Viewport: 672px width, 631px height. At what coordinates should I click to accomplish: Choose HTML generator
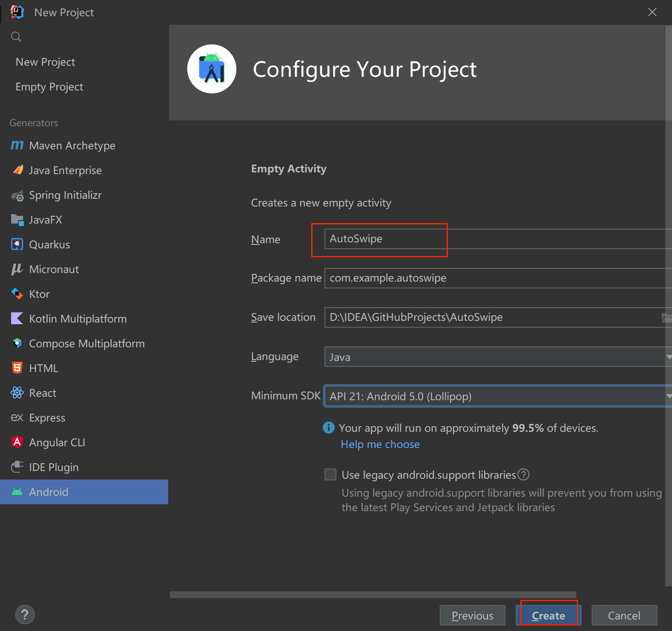coord(84,368)
